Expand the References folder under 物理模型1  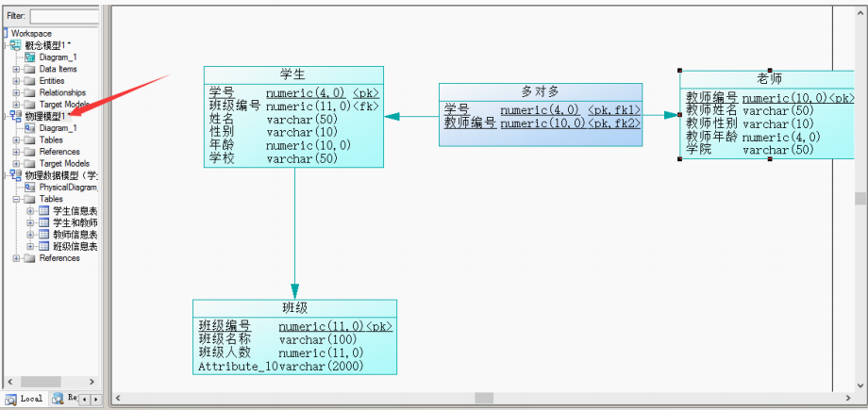pos(16,152)
